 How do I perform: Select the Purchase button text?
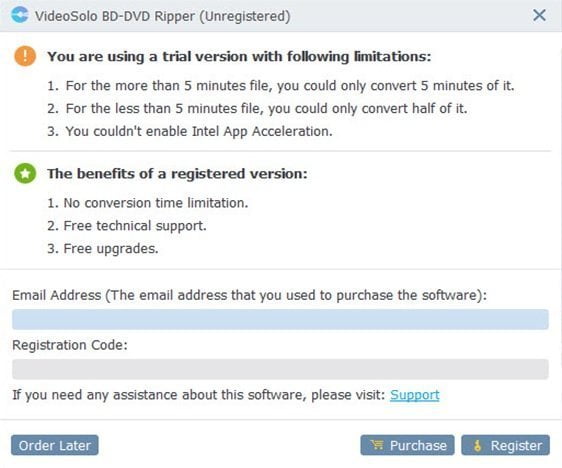(x=418, y=445)
